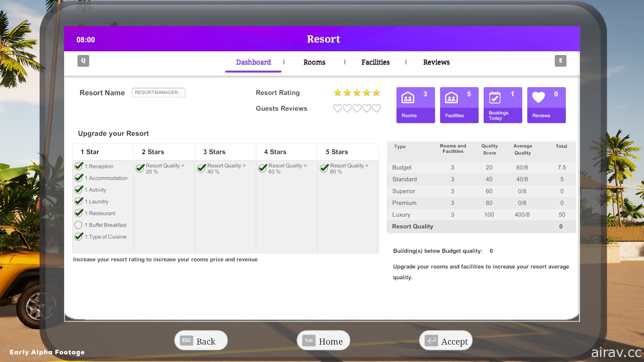
Task: Expand the 2 Stars upgrade column
Action: [x=153, y=152]
